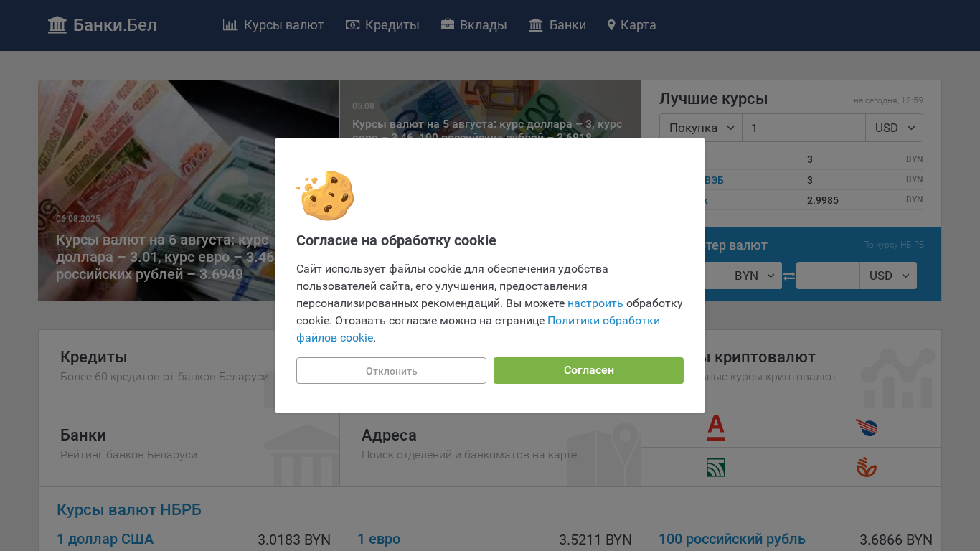Open the green striped bank logo
The height and width of the screenshot is (551, 980).
tap(716, 468)
